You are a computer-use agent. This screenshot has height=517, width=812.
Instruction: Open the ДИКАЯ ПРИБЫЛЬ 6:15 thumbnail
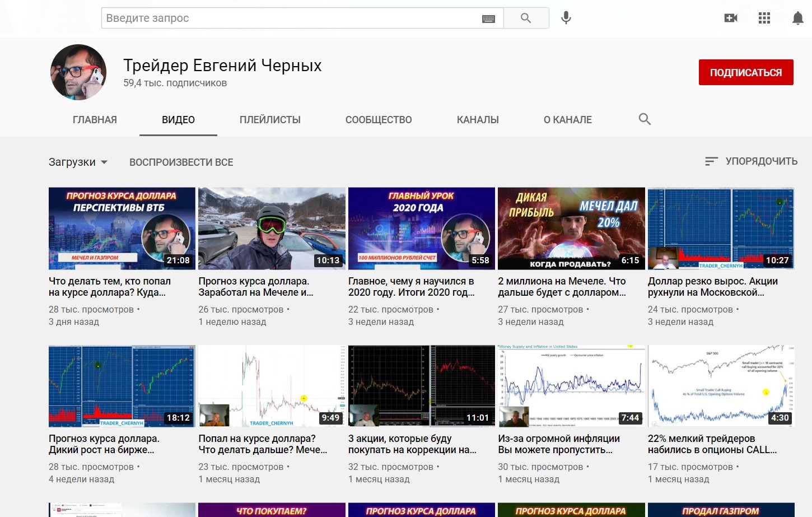(571, 229)
